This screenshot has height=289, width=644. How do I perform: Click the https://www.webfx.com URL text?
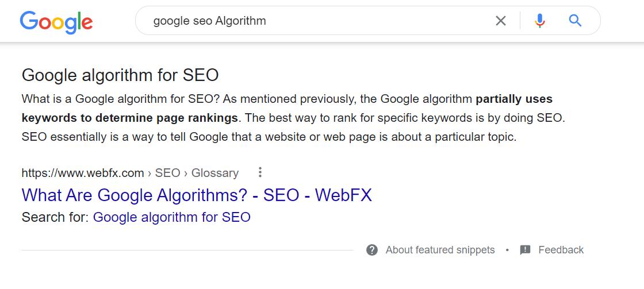tap(83, 173)
